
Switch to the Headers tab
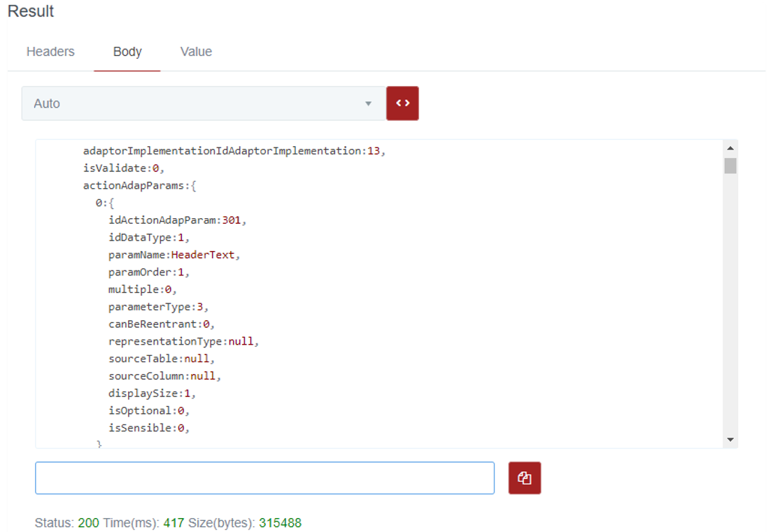tap(50, 52)
